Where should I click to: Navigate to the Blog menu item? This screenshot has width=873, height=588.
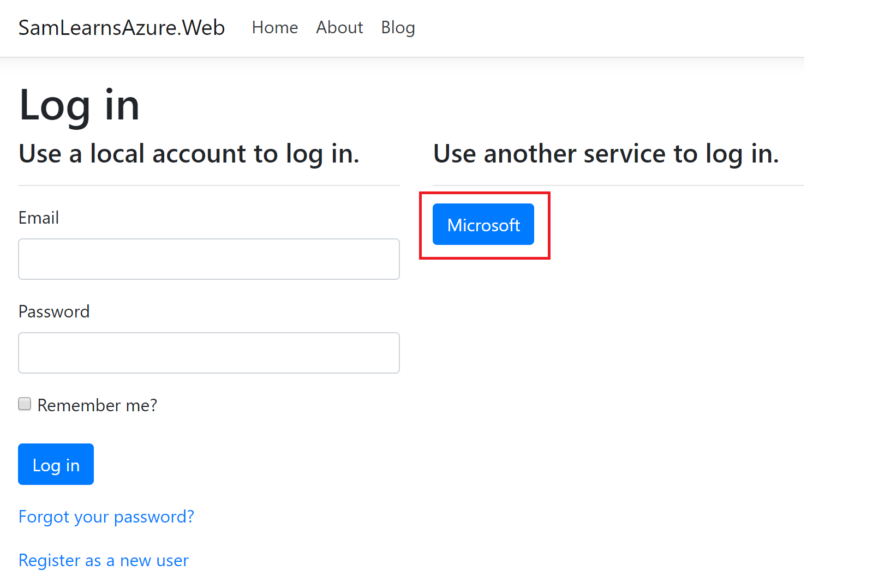[x=398, y=28]
